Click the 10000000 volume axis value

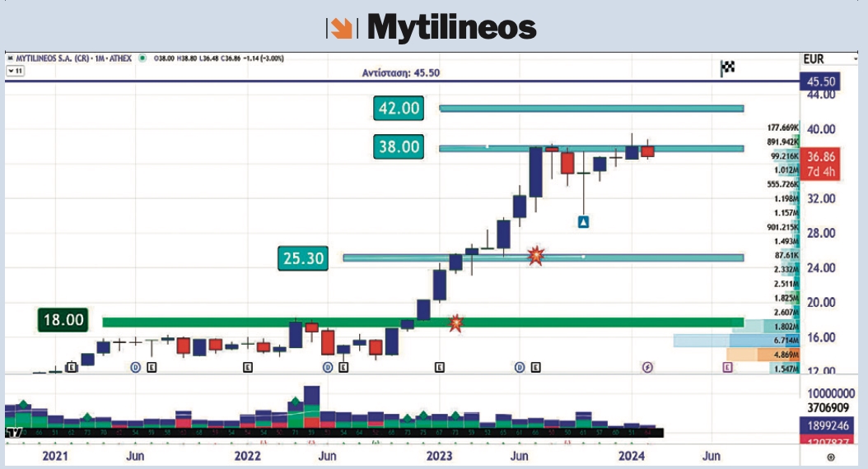coord(830,394)
